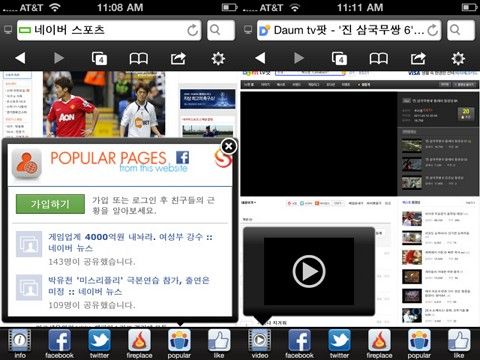Open the tabs icon showing 4 in left browser
This screenshot has height=360, width=480.
point(99,58)
